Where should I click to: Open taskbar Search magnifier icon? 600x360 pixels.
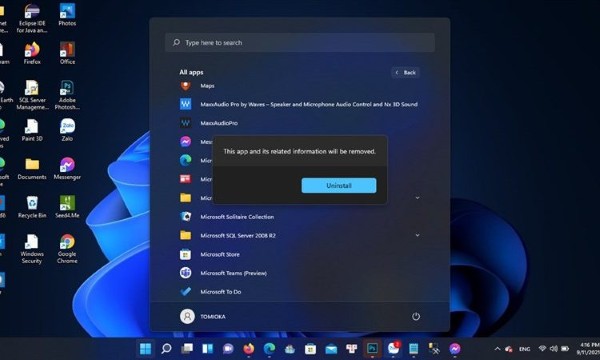coord(166,349)
